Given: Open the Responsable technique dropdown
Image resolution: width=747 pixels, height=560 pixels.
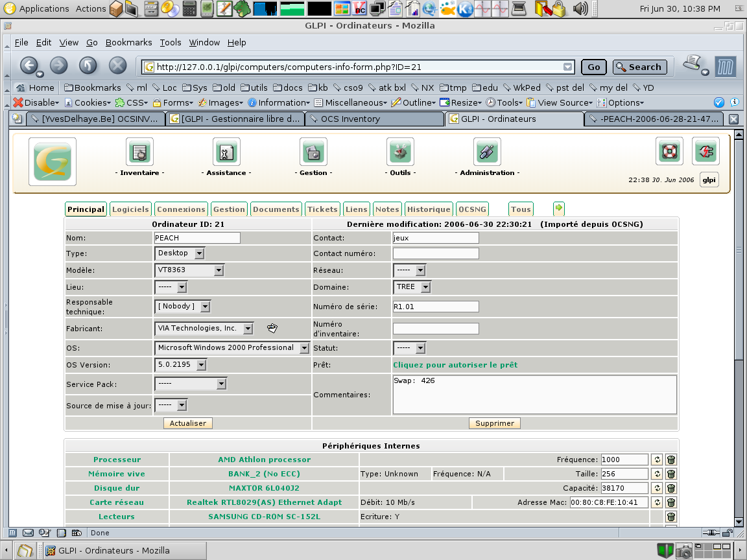Looking at the screenshot, I should (x=182, y=307).
